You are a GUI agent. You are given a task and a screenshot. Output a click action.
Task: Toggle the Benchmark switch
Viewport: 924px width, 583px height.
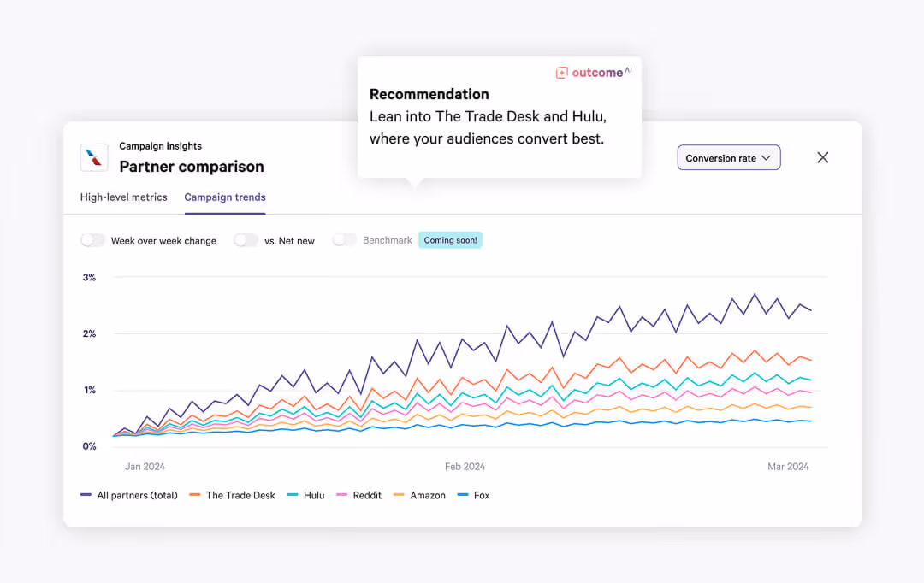pyautogui.click(x=344, y=240)
